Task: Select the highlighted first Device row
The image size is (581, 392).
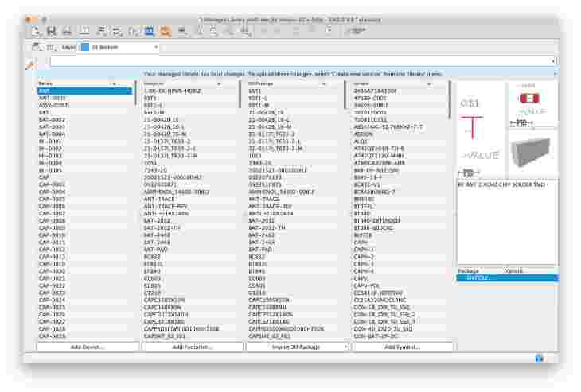Action: click(85, 91)
